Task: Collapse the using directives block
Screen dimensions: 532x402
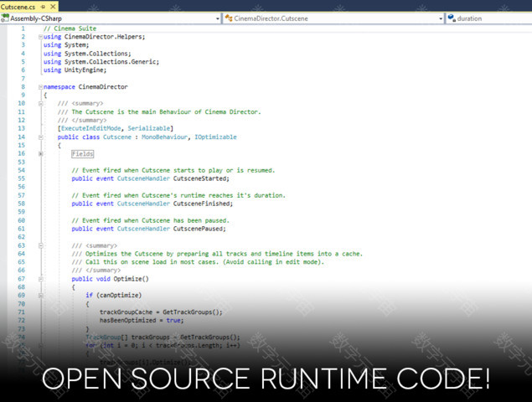Action: point(40,37)
